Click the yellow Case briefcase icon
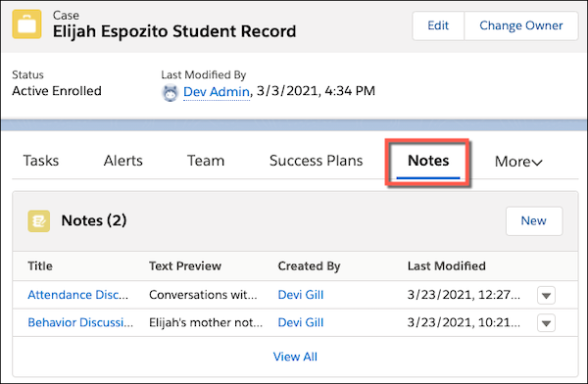Viewport: 588px width, 384px height. (x=26, y=24)
